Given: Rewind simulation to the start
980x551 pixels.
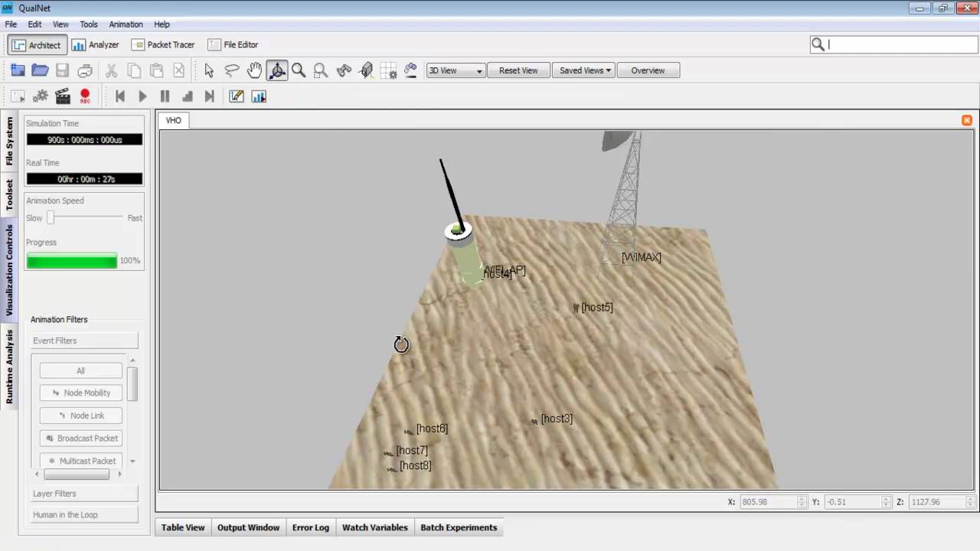Looking at the screenshot, I should pos(120,96).
